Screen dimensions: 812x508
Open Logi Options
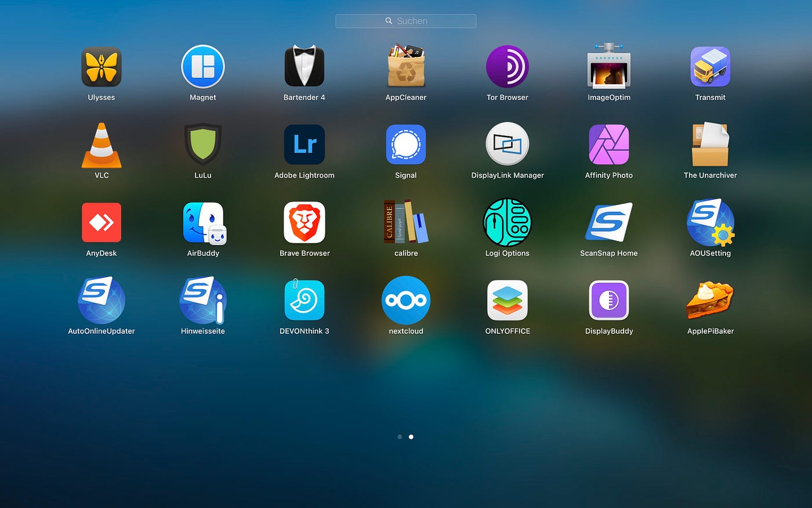pos(507,222)
